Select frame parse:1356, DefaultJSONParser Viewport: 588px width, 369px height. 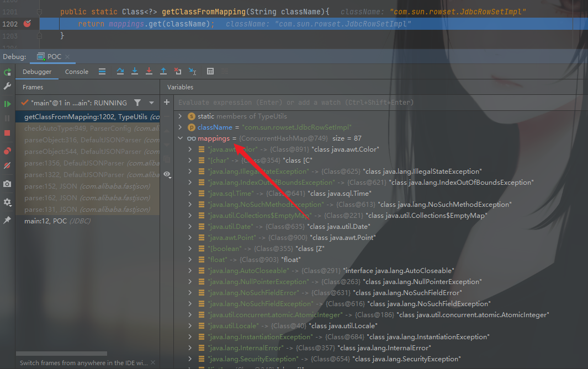tap(88, 163)
